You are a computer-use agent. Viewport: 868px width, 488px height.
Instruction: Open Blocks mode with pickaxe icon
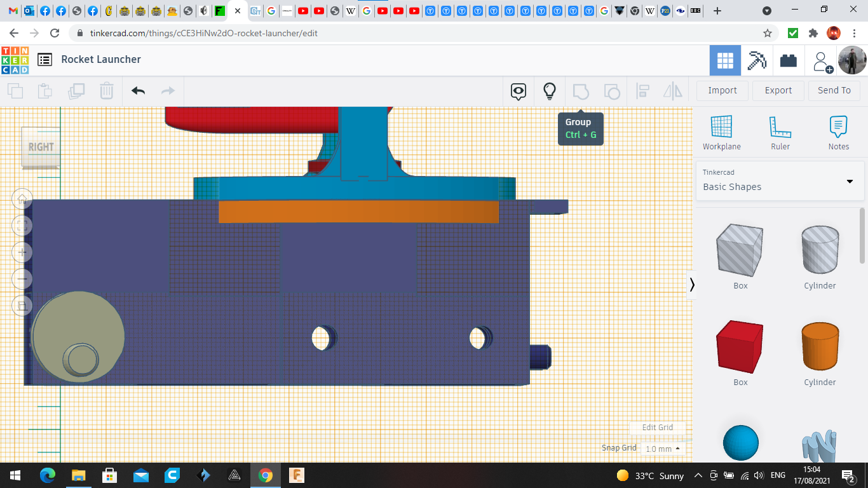click(757, 60)
